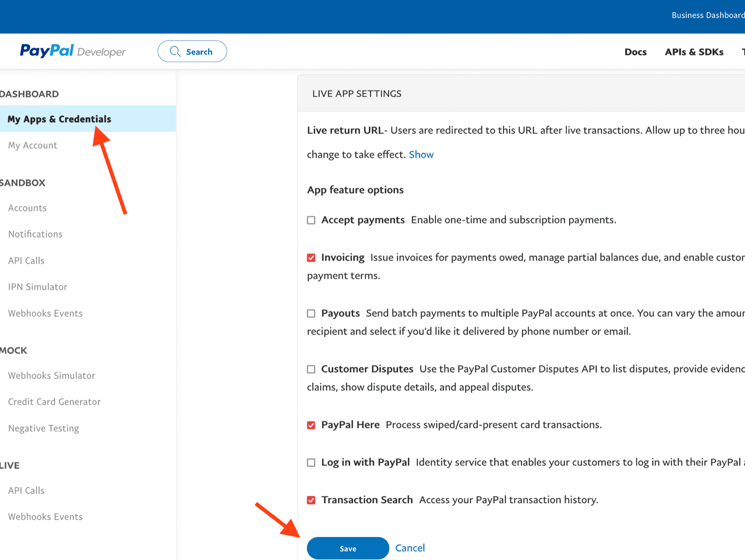Click the Live return URL label
745x560 pixels.
345,130
